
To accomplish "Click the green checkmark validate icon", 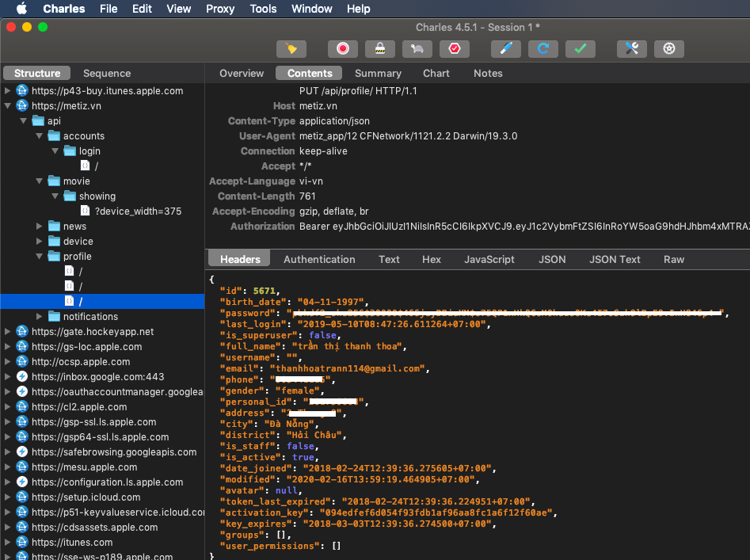I will point(581,49).
